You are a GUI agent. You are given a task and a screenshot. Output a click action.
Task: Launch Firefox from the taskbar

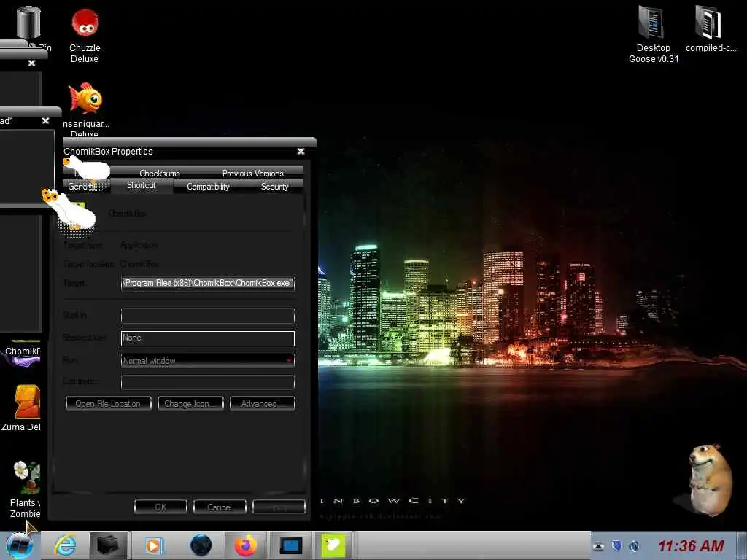click(x=245, y=545)
